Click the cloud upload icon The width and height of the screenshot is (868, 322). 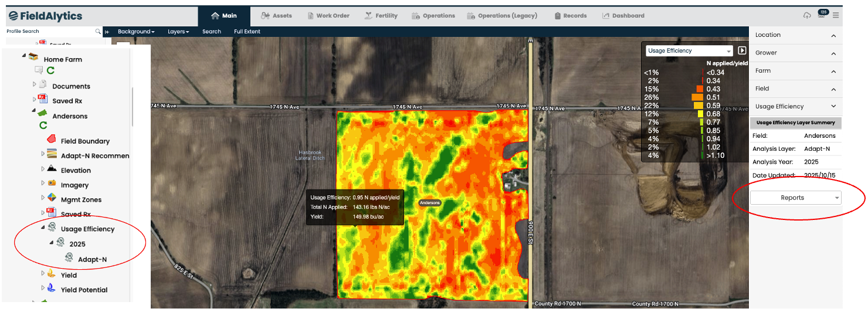tap(807, 15)
